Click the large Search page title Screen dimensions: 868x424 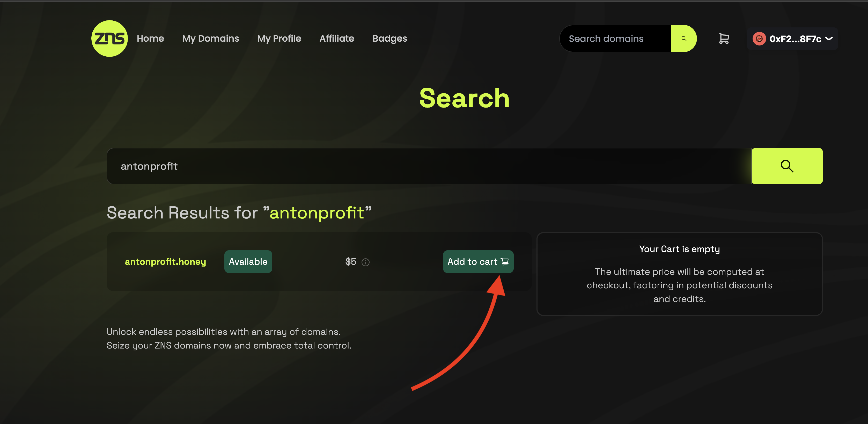click(464, 98)
